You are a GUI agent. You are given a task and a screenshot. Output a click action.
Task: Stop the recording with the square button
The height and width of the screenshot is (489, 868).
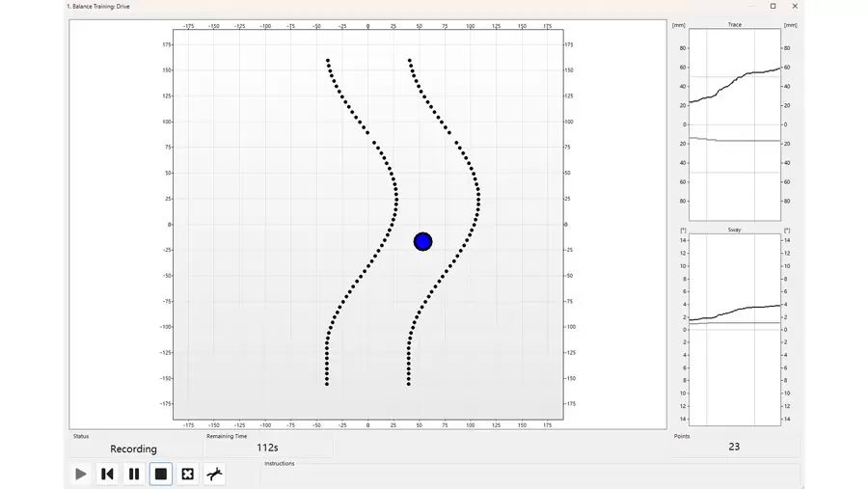(x=161, y=474)
